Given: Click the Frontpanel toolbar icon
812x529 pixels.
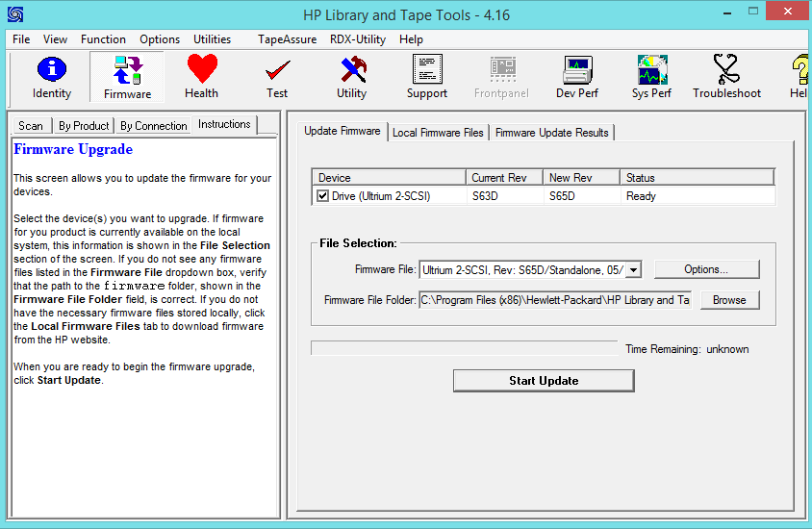Looking at the screenshot, I should 501,78.
